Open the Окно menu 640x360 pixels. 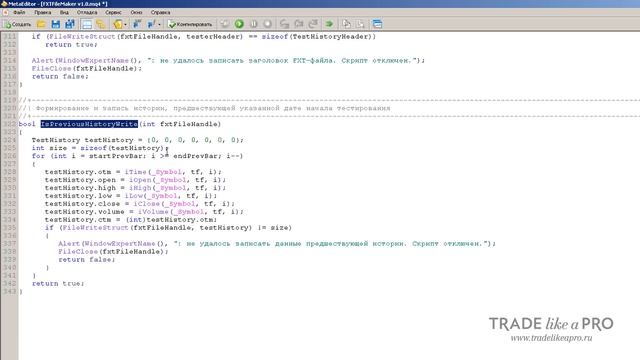[136, 12]
